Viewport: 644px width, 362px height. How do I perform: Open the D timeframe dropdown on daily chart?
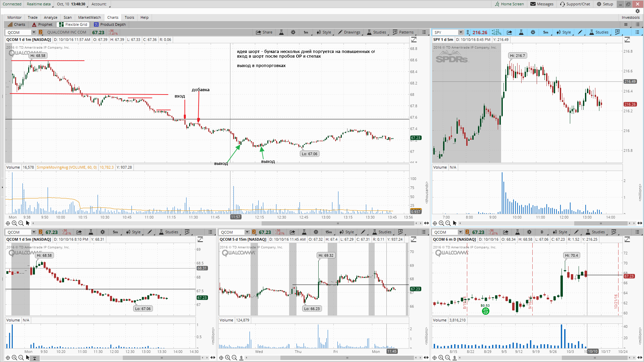[542, 232]
